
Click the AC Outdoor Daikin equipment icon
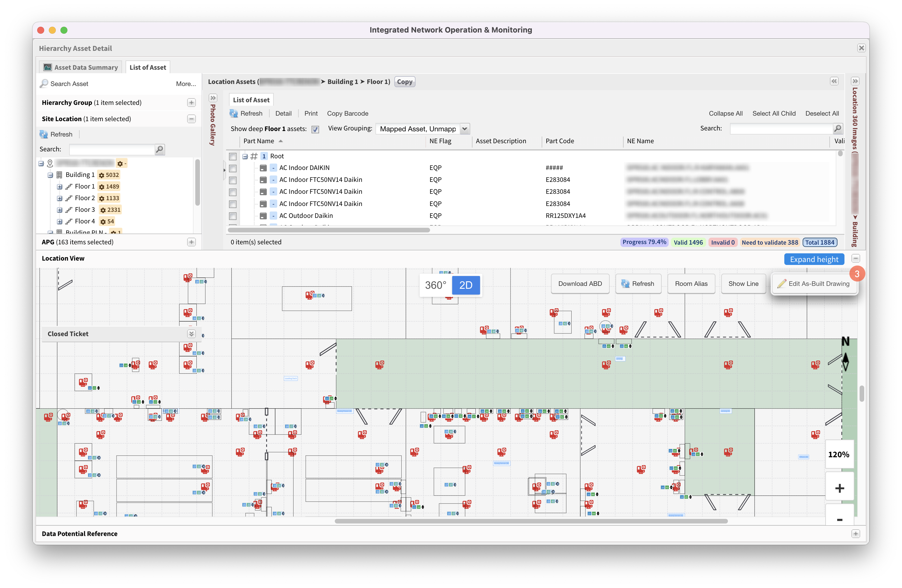coord(263,216)
